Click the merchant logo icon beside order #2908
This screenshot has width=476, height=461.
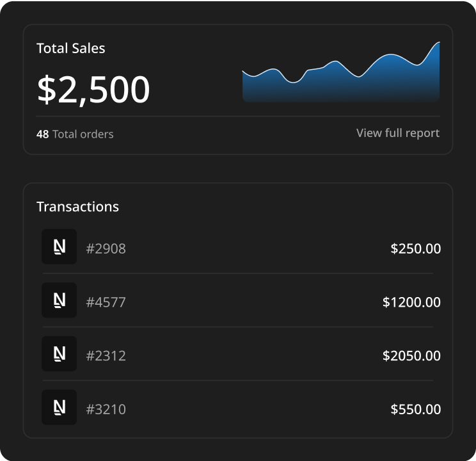[59, 247]
